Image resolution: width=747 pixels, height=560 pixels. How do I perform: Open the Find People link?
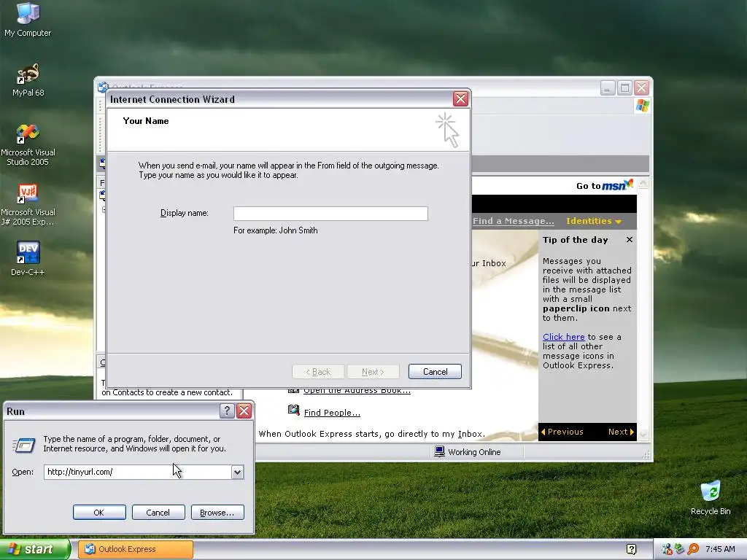pos(332,413)
